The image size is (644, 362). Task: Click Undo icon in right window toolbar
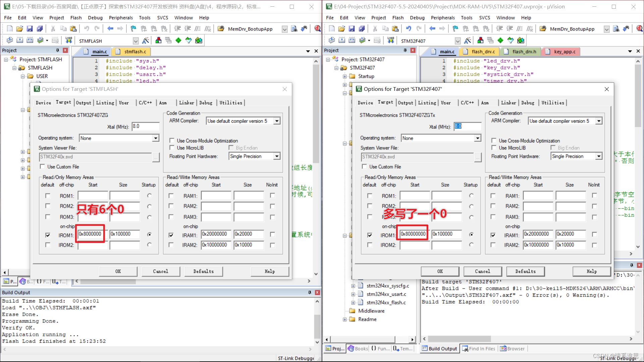click(x=409, y=29)
